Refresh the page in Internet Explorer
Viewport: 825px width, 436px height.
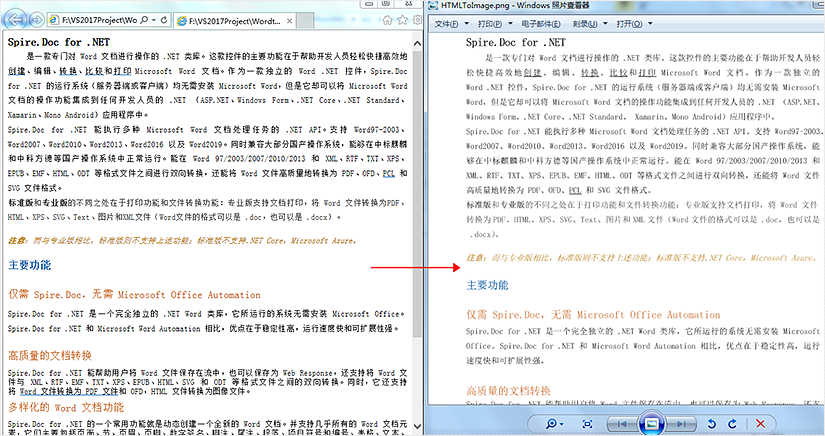(x=164, y=20)
